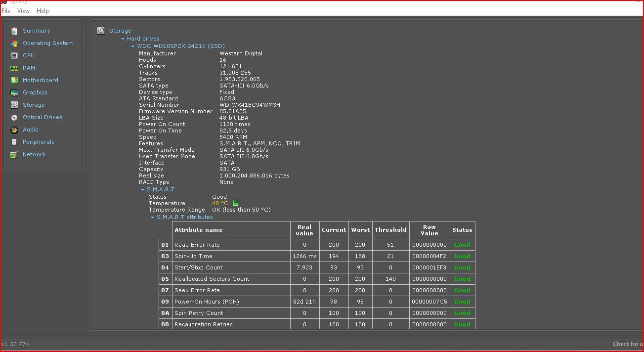Image resolution: width=644 pixels, height=352 pixels.
Task: Select the Western Digital manufacturer value
Action: (241, 53)
